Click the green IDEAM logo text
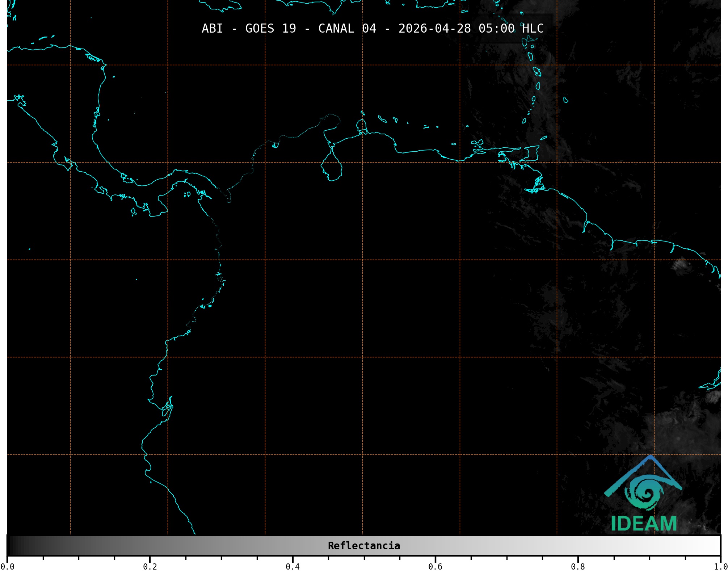The image size is (728, 571). coord(644,524)
